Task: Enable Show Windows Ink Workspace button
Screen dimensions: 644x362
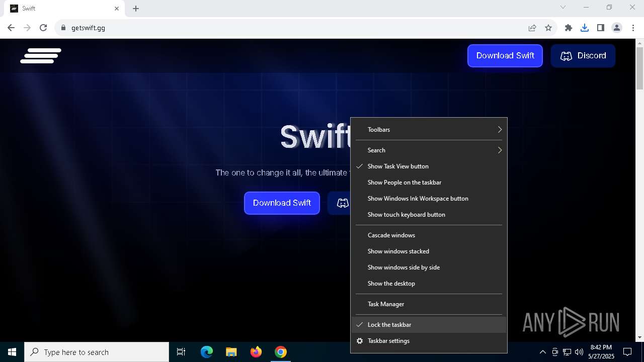Action: click(x=429, y=199)
